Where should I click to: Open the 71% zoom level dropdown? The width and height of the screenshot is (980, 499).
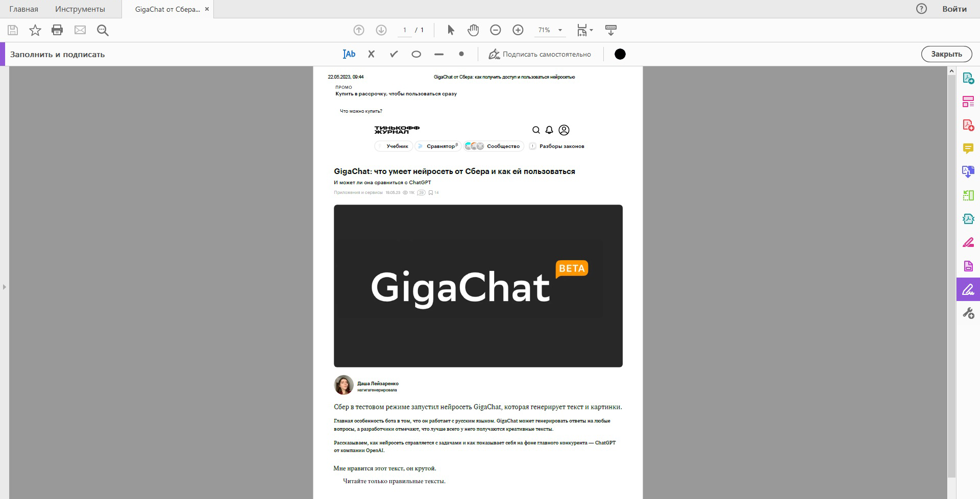click(550, 30)
